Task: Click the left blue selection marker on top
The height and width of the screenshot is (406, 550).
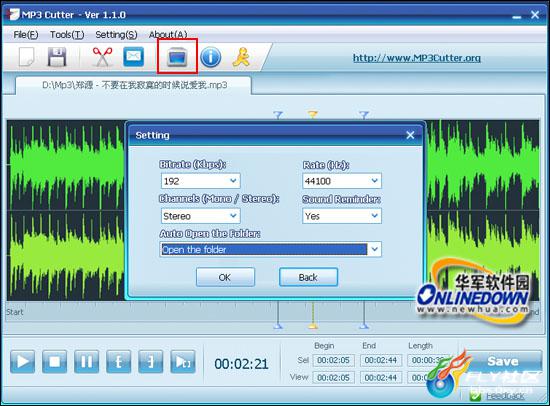Action: [x=278, y=115]
